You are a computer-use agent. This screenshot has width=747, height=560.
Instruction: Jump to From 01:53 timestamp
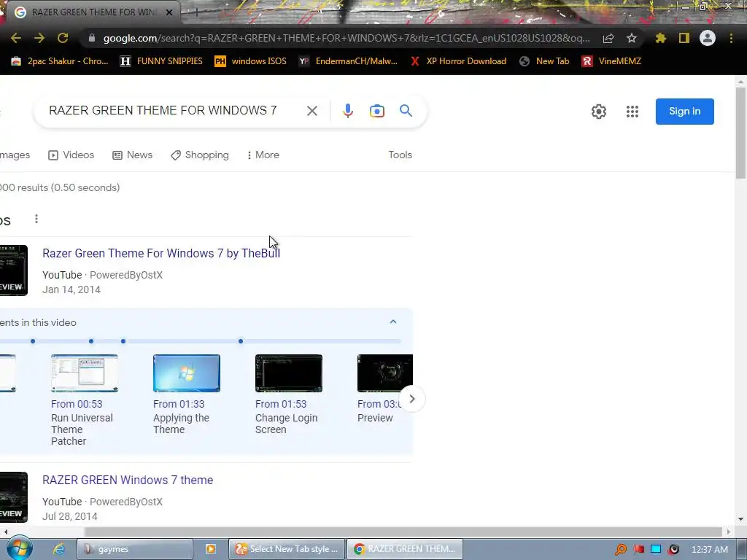point(281,404)
